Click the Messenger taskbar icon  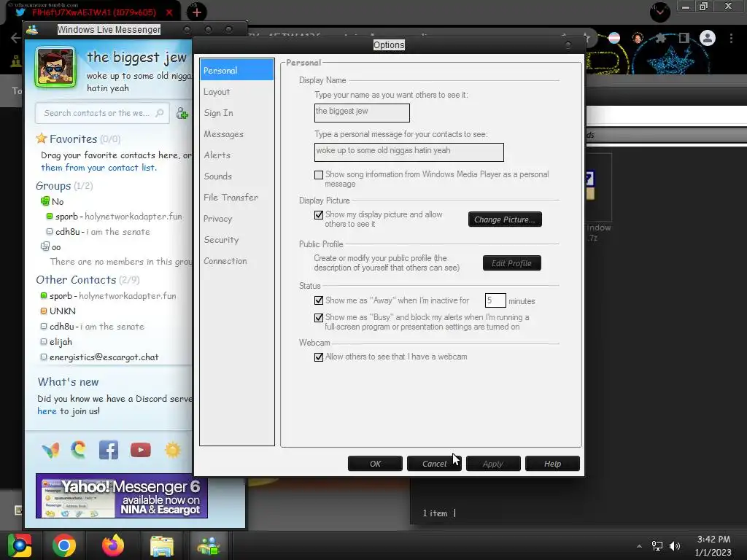209,545
